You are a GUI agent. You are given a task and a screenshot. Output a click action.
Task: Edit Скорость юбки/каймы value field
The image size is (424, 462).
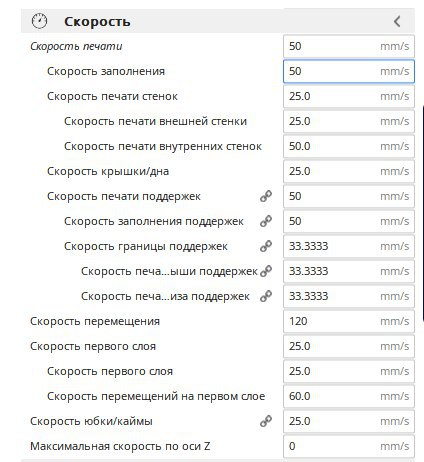pos(349,421)
